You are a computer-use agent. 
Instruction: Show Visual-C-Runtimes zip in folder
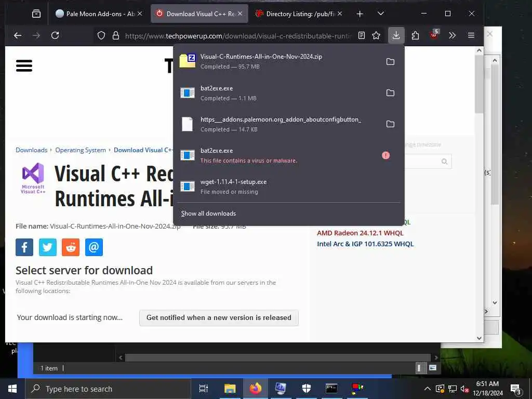pos(390,62)
